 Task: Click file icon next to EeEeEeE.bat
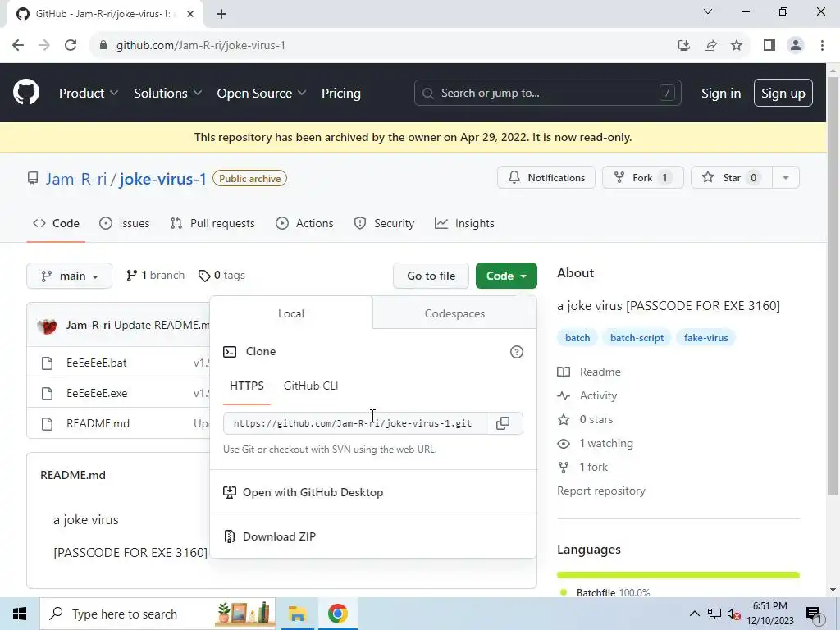point(47,363)
